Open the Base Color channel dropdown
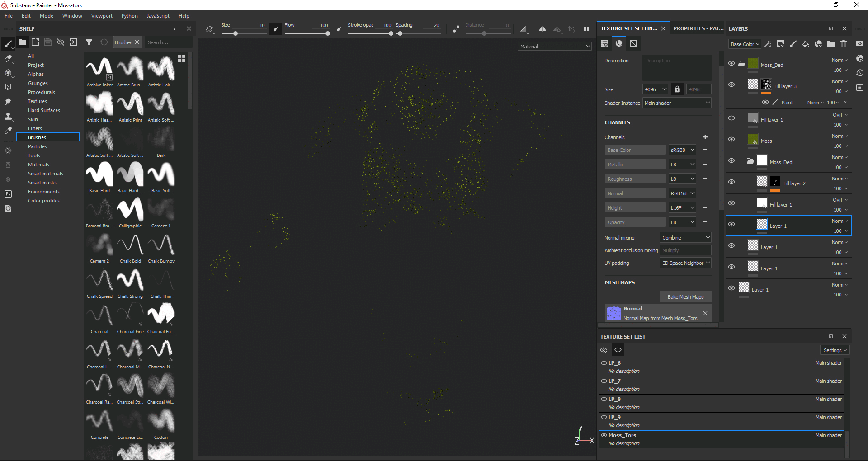Viewport: 868px width, 461px height. click(745, 44)
